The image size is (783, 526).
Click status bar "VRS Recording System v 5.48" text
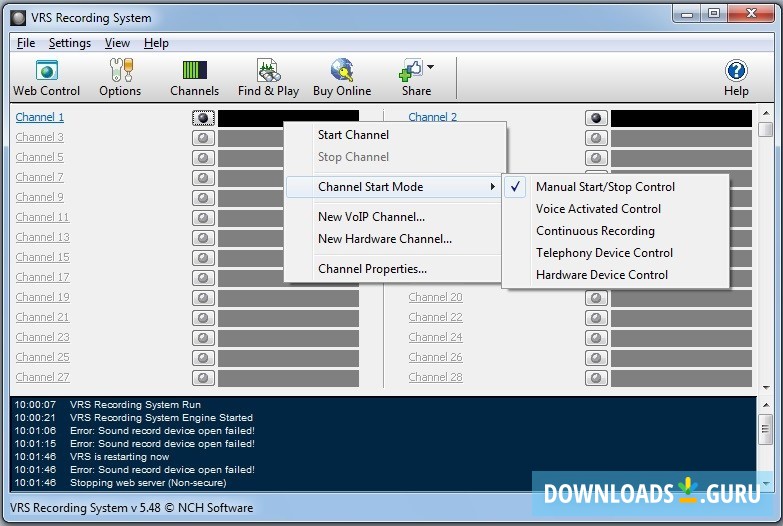(85, 508)
